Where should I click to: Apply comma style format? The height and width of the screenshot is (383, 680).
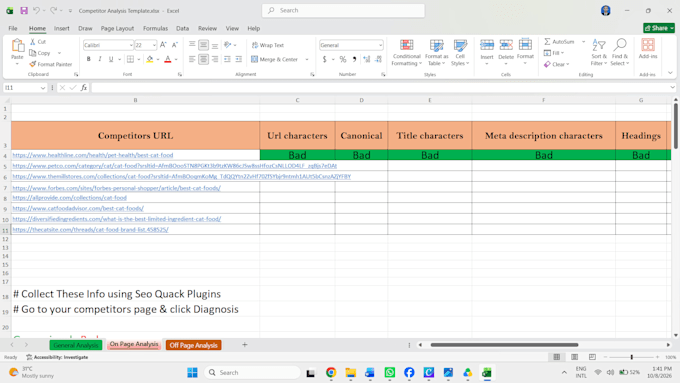[354, 59]
